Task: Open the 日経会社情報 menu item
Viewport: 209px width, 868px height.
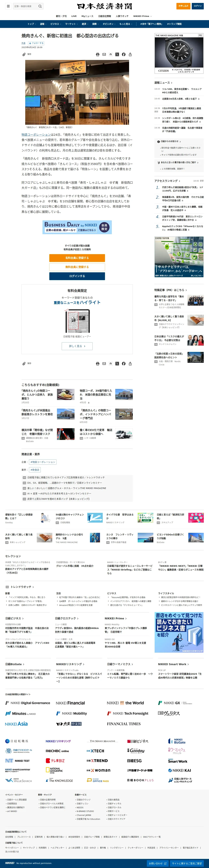Action: [x=105, y=16]
